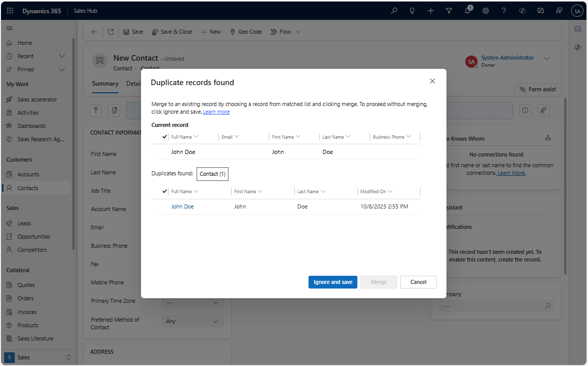
Task: Open Modified On column sort dropdown
Action: pyautogui.click(x=390, y=192)
